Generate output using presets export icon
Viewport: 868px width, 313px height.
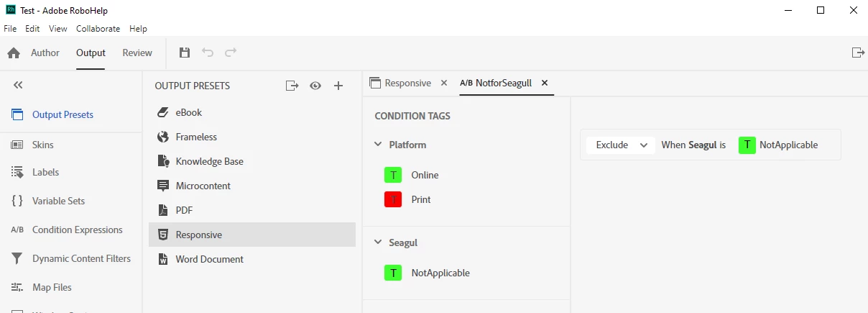[292, 86]
